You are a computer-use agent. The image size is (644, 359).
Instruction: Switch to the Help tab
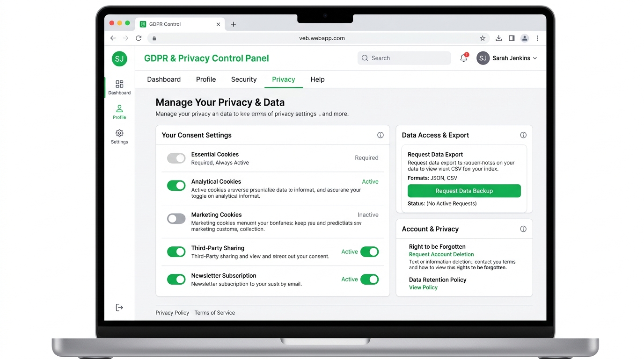317,79
